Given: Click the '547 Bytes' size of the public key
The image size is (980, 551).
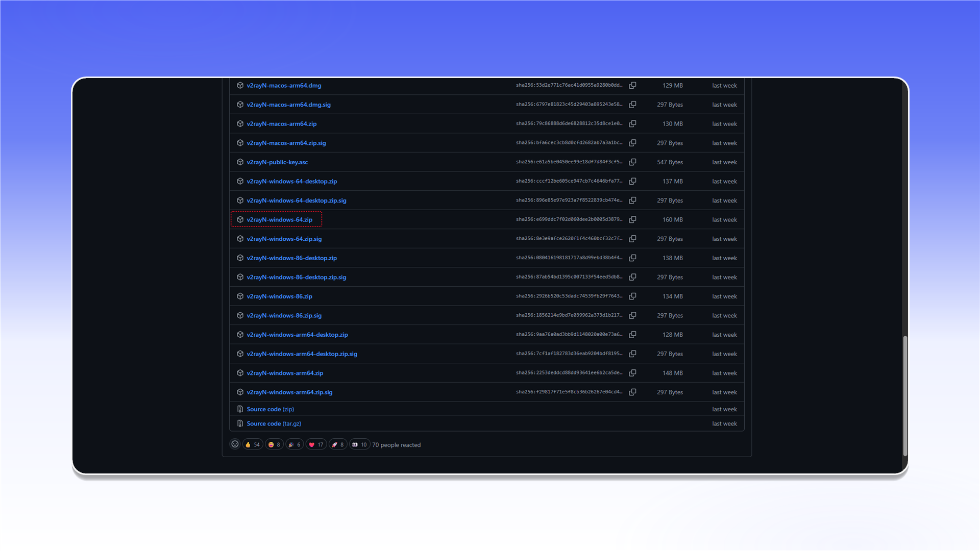Looking at the screenshot, I should click(x=670, y=162).
